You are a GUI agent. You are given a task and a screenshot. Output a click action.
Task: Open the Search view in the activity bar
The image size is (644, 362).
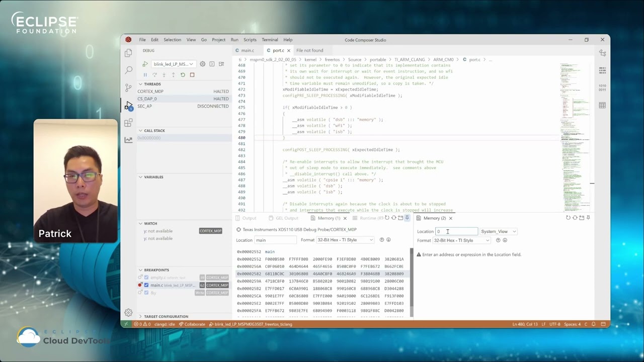coord(128,70)
